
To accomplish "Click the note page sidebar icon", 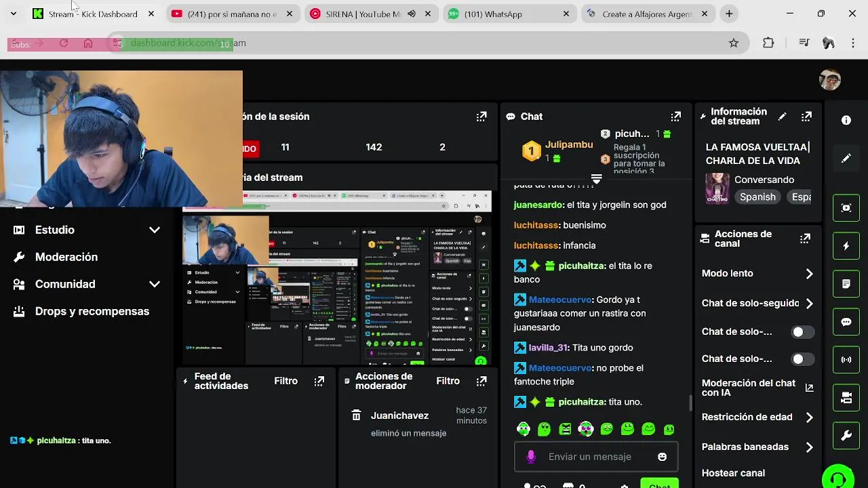I will coord(846,284).
